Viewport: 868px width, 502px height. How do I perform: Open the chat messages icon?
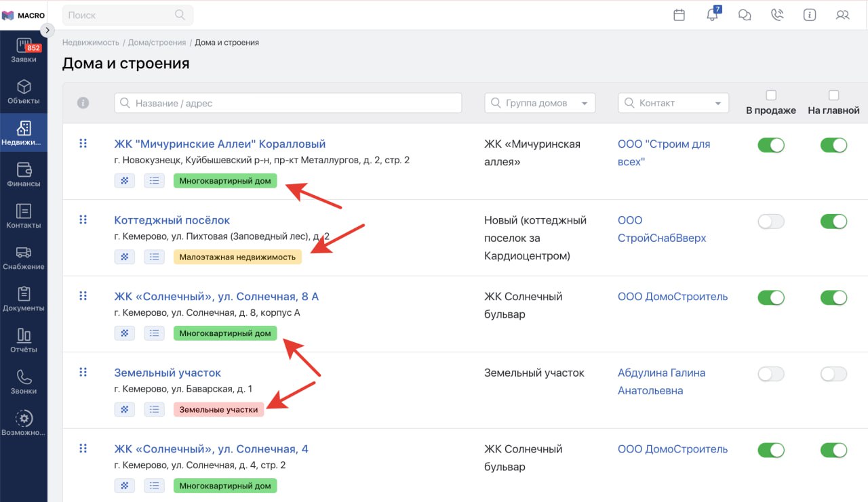pos(745,15)
